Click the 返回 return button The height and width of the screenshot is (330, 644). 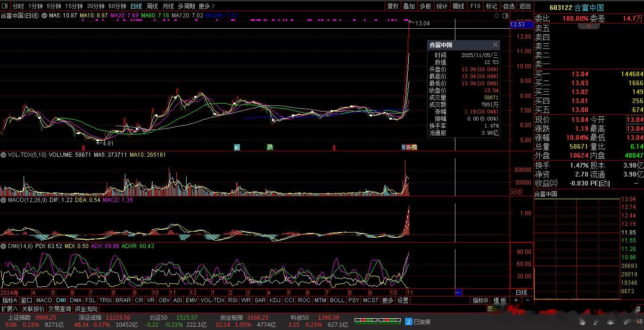click(x=525, y=6)
